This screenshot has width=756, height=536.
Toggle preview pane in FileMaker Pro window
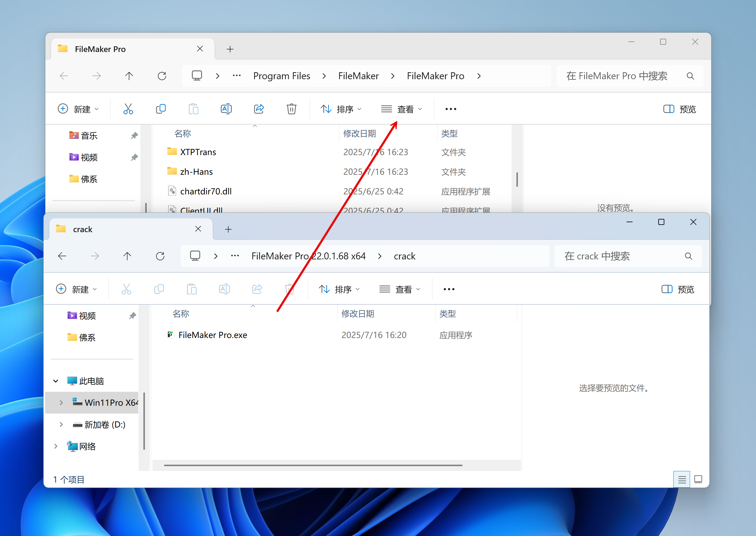coord(679,109)
